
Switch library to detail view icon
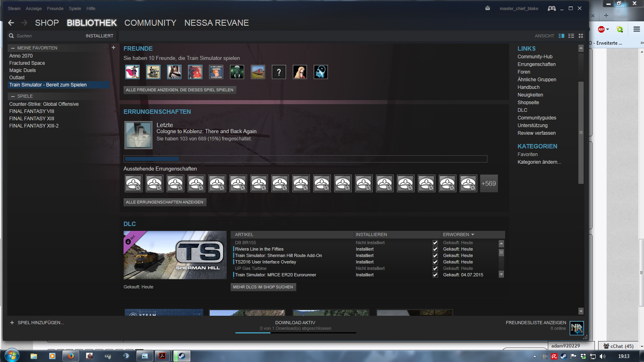tap(561, 36)
